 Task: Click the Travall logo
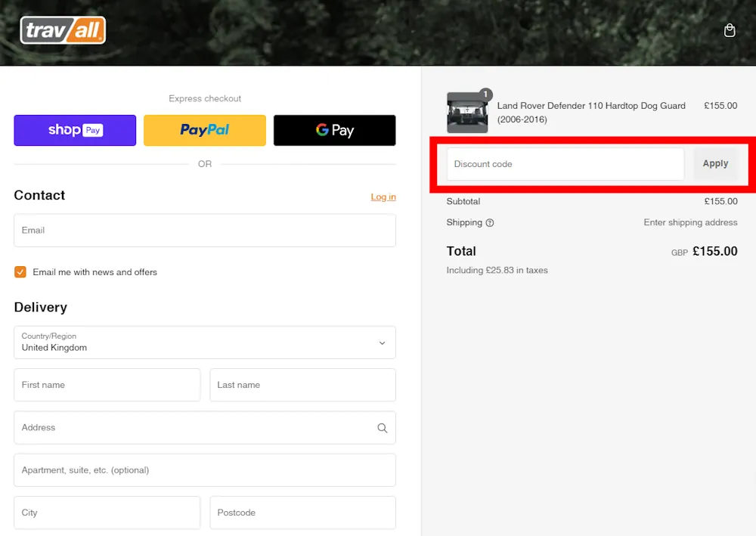63,30
